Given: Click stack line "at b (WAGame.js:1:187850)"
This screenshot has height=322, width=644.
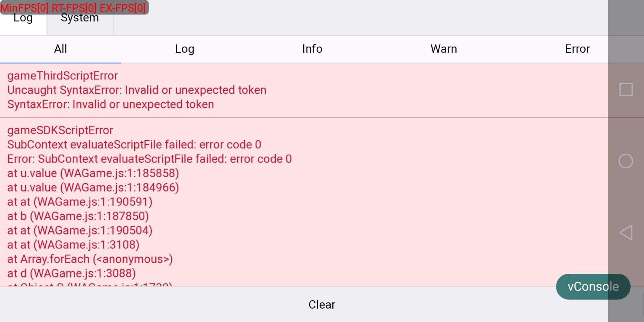Looking at the screenshot, I should 78,216.
